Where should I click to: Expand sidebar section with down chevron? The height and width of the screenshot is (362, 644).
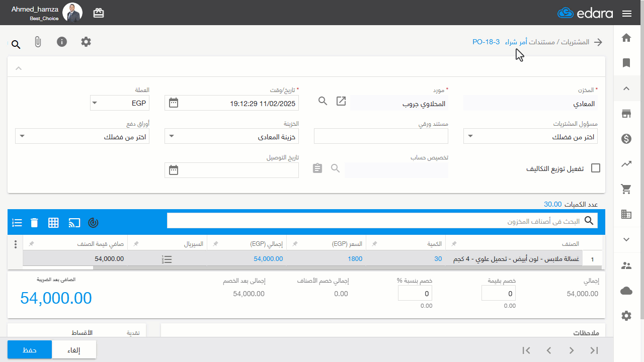pyautogui.click(x=626, y=239)
